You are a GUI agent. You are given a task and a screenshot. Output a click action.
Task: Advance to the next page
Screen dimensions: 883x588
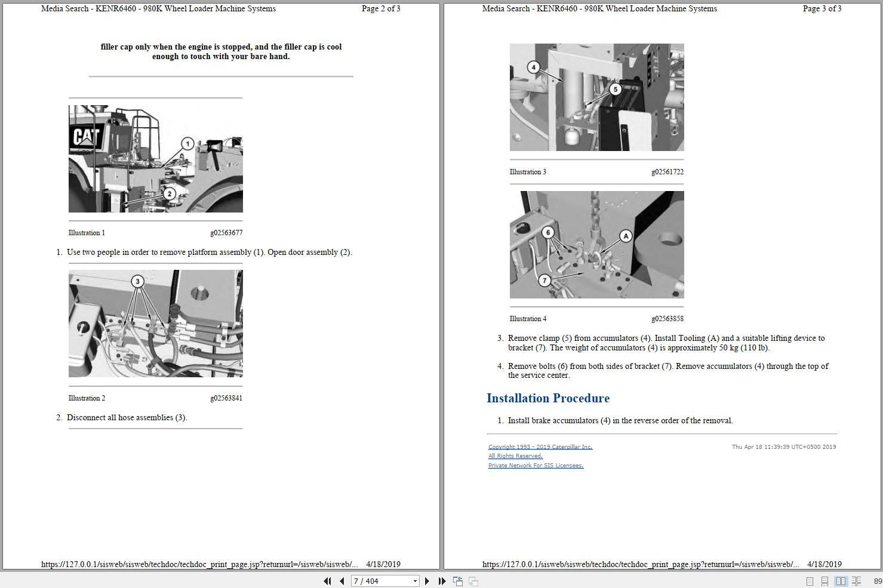click(427, 580)
